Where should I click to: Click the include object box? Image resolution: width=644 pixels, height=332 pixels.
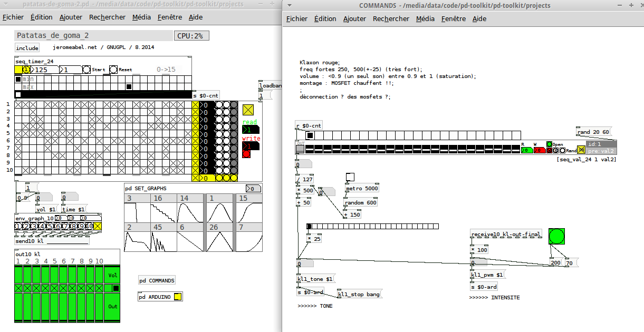coord(27,48)
